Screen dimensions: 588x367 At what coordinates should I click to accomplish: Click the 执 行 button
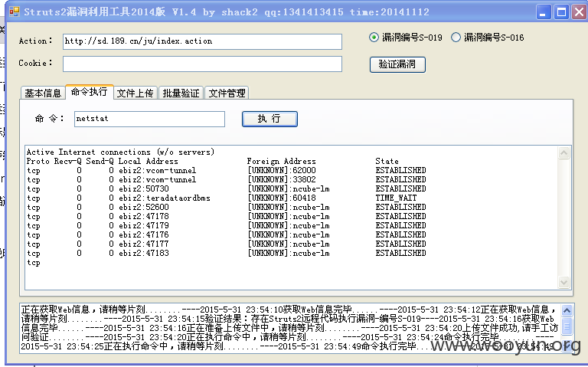click(x=269, y=119)
